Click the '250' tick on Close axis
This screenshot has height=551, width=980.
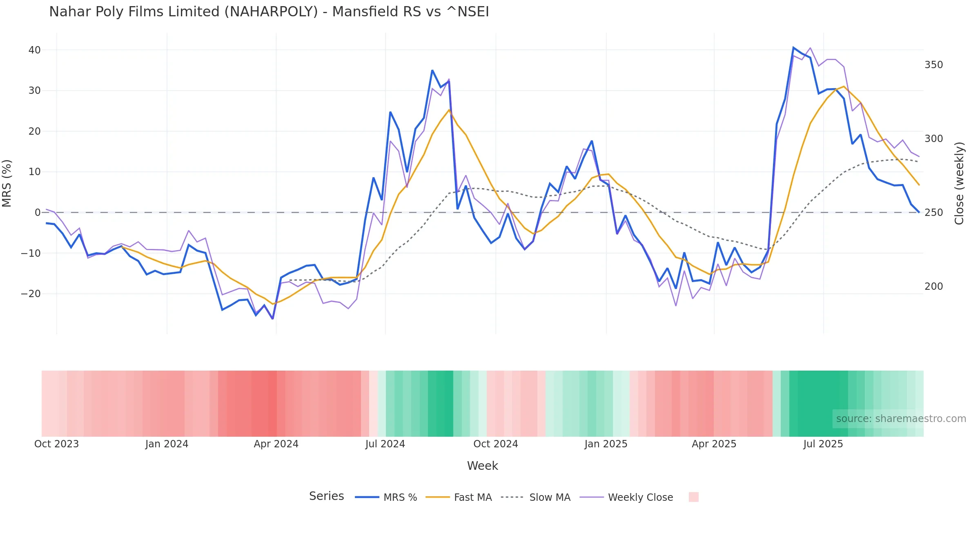click(x=934, y=213)
